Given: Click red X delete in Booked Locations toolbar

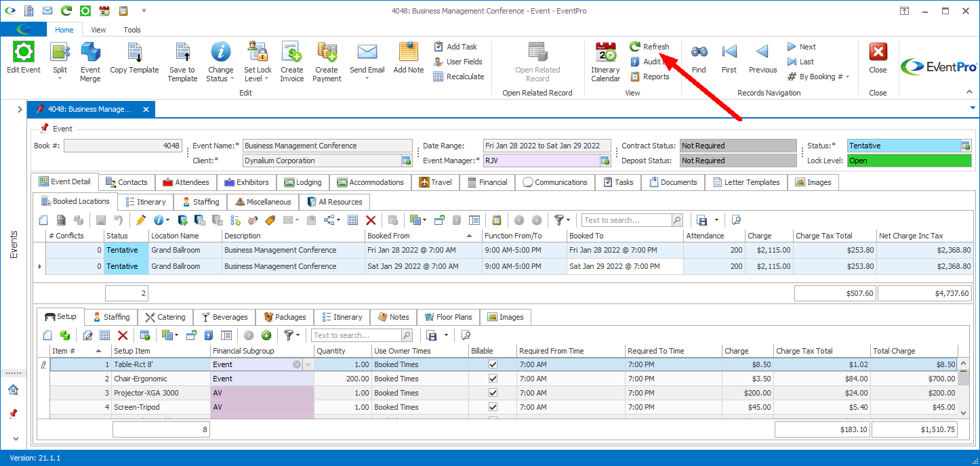Looking at the screenshot, I should click(x=371, y=220).
